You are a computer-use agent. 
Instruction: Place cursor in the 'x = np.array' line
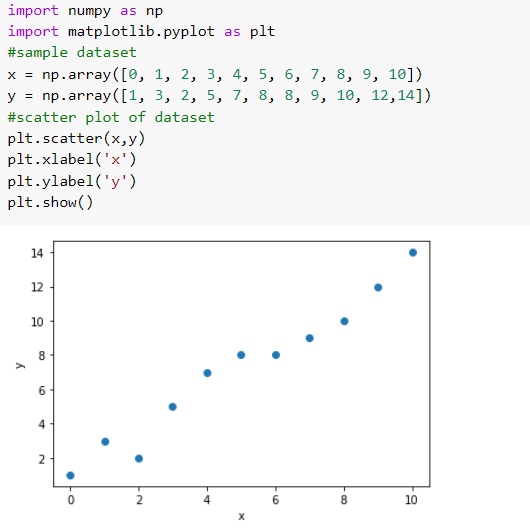click(x=215, y=74)
